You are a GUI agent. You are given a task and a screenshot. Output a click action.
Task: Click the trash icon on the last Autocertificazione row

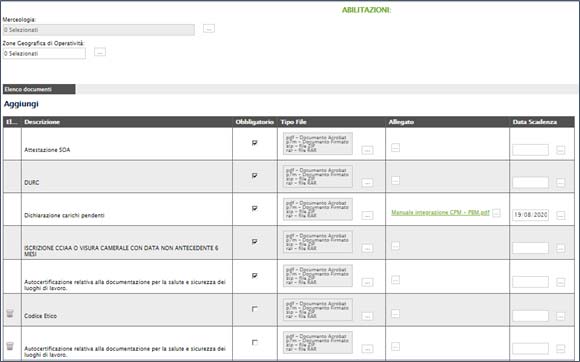(10, 346)
